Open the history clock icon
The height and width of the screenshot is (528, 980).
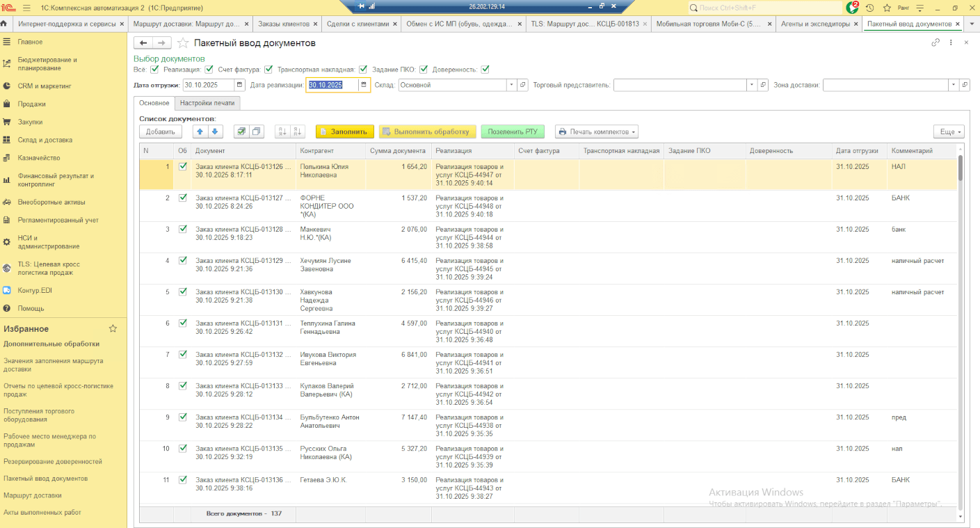869,8
